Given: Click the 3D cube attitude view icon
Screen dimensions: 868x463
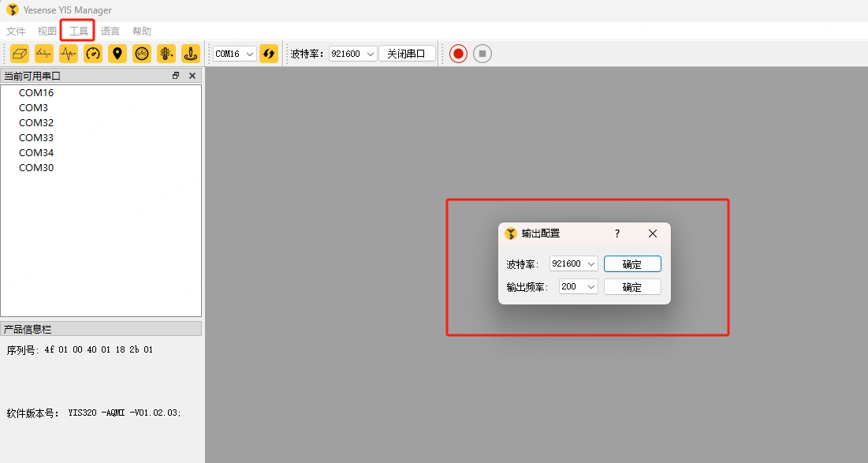Looking at the screenshot, I should click(x=20, y=54).
